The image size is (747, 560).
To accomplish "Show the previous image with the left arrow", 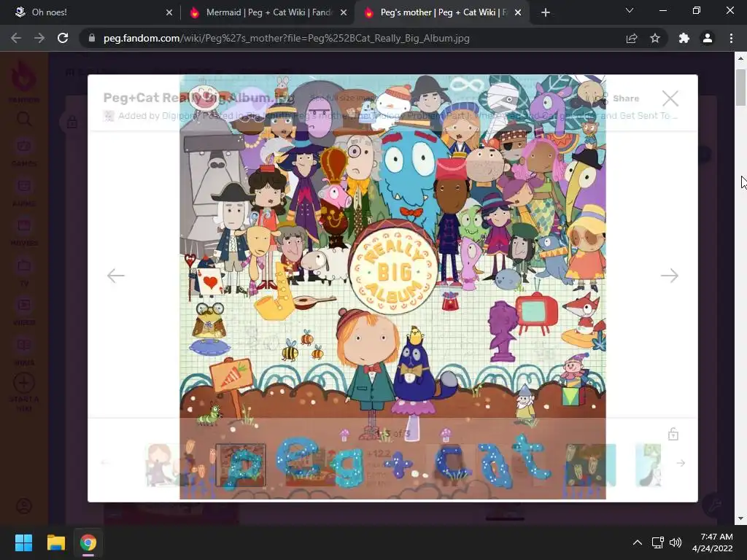I will click(x=116, y=275).
